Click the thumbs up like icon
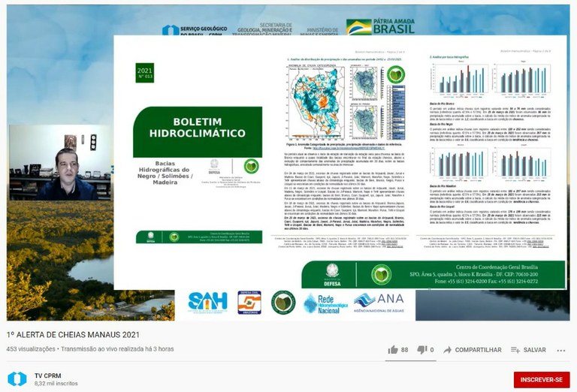 coord(393,350)
